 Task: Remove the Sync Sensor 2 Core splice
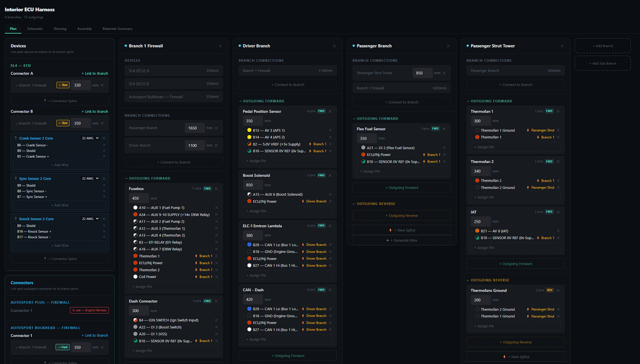click(x=104, y=178)
